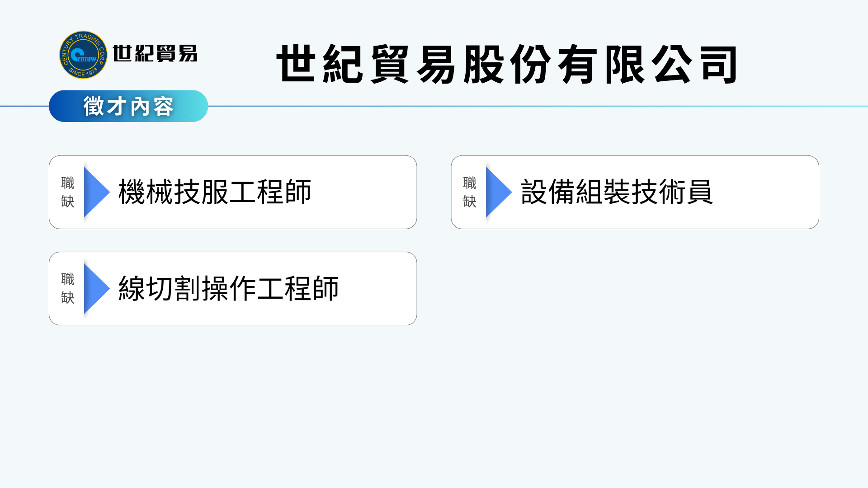Open the 機械技服工程師 job title
This screenshot has height=488, width=868.
pyautogui.click(x=215, y=192)
